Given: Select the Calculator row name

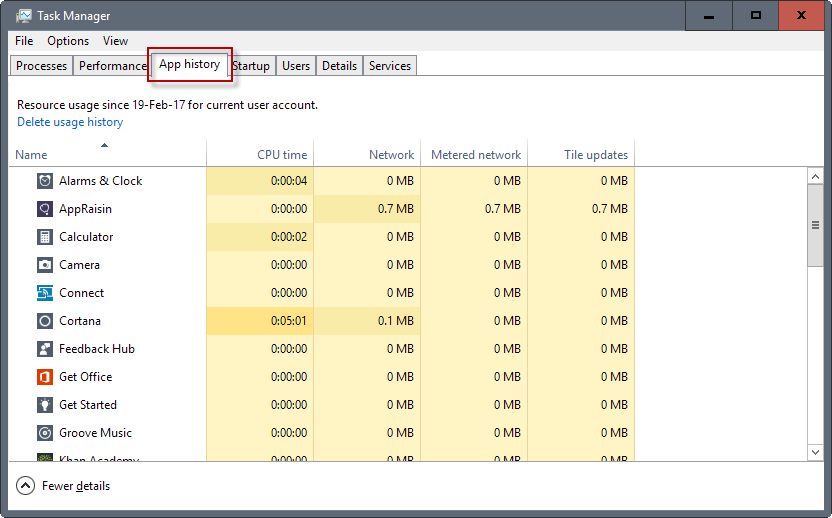Looking at the screenshot, I should pos(86,237).
